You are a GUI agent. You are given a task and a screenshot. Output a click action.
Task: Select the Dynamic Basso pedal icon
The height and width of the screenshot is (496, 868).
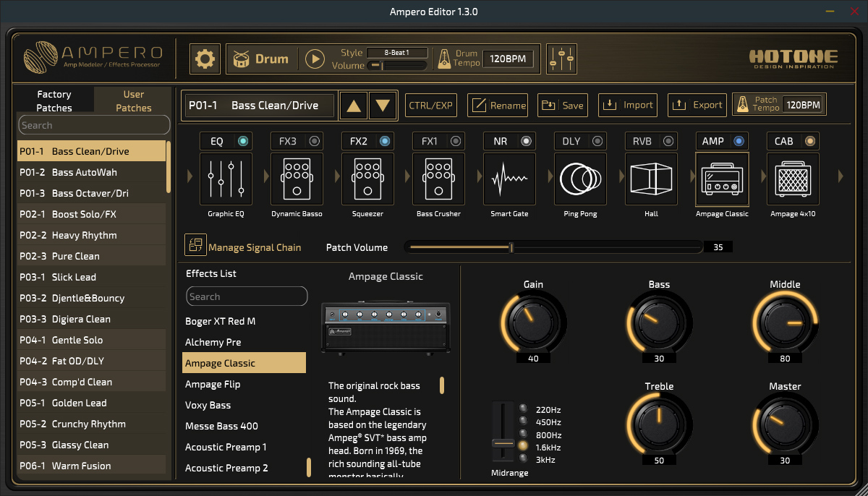point(297,179)
